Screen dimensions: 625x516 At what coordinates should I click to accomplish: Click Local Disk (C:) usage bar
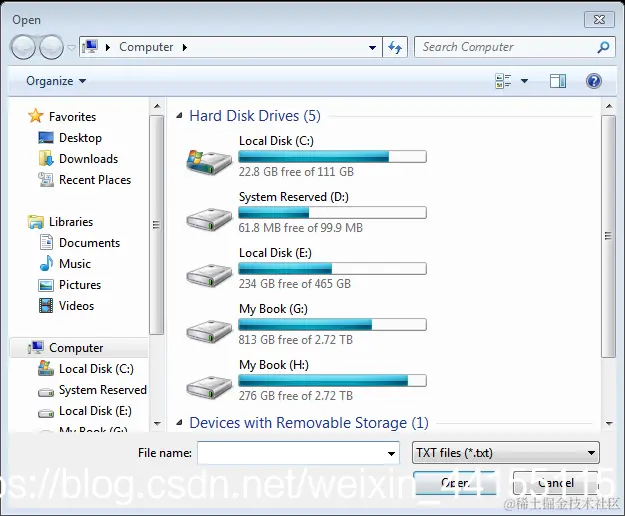click(332, 157)
